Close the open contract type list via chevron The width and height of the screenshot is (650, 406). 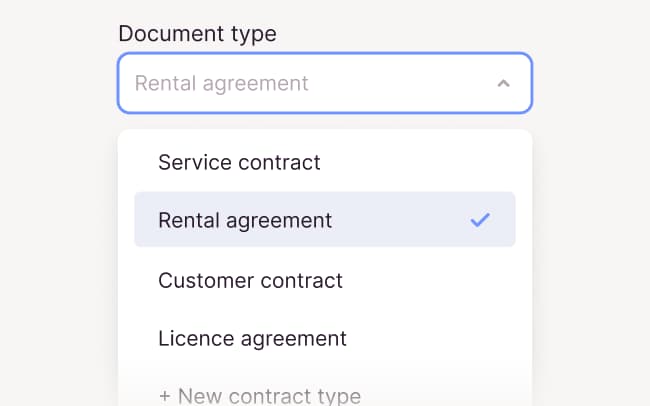click(503, 83)
